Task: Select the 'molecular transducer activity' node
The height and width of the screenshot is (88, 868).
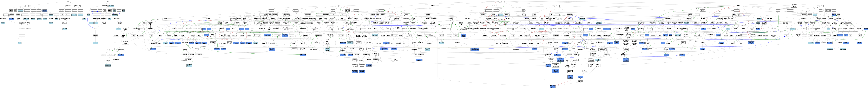Action: click(x=78, y=6)
